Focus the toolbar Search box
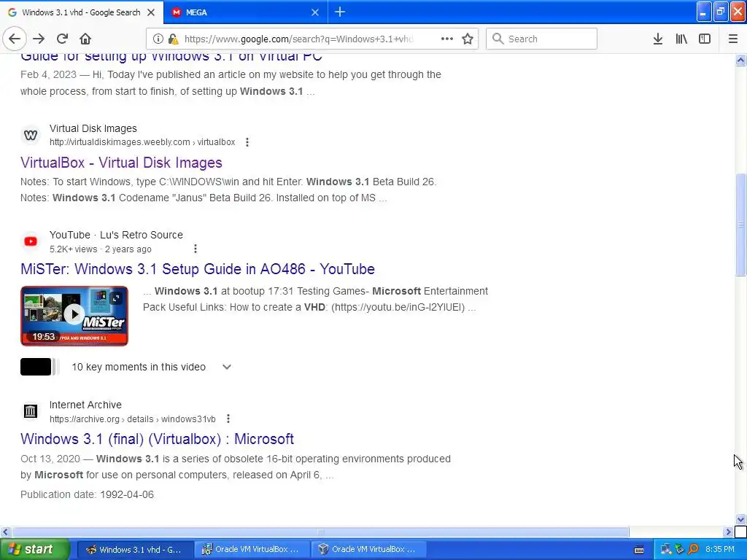The width and height of the screenshot is (747, 560). click(542, 39)
